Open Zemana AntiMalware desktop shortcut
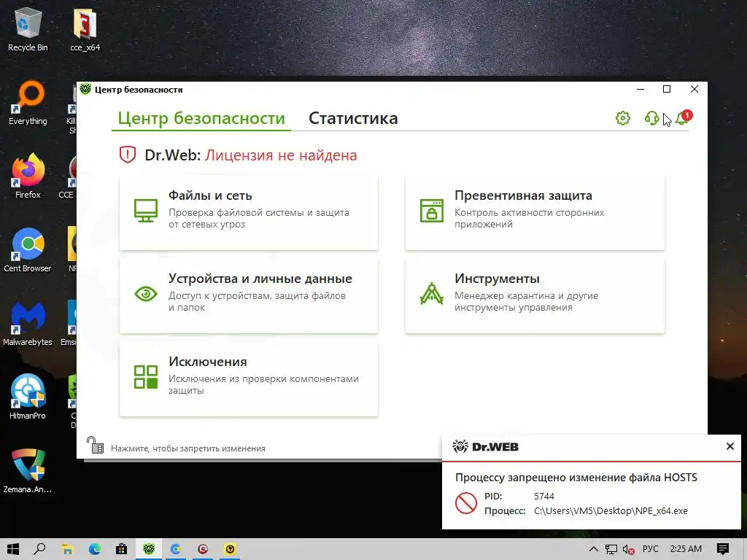This screenshot has width=747, height=560. click(x=28, y=471)
